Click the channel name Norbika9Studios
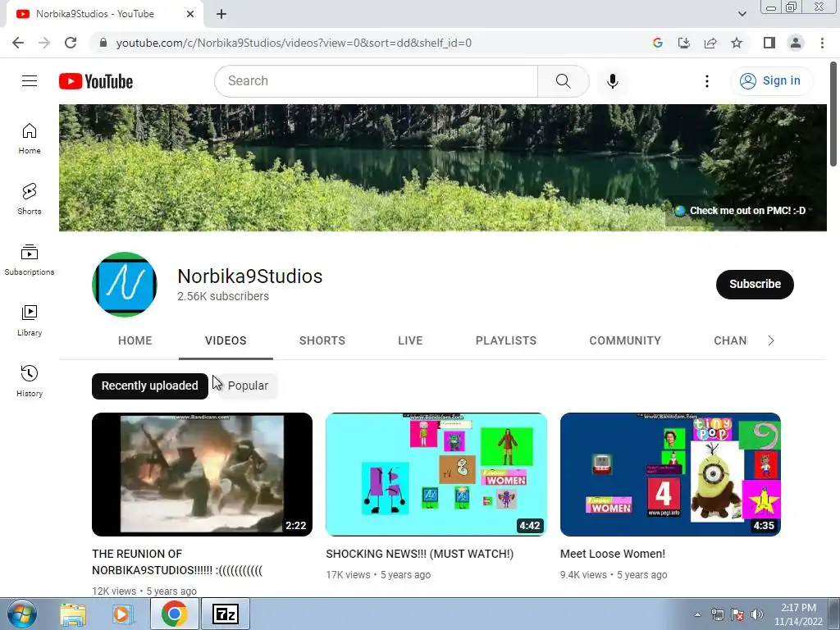The height and width of the screenshot is (630, 840). (249, 276)
